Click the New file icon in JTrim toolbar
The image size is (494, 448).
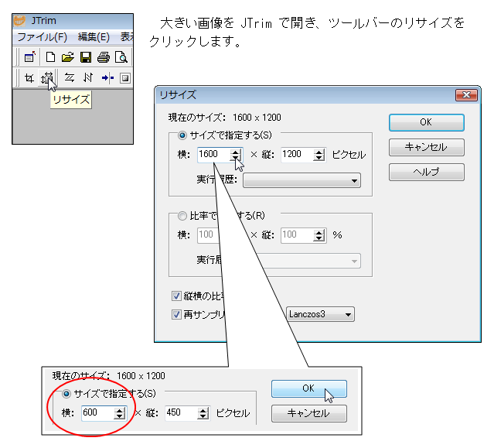coord(50,57)
